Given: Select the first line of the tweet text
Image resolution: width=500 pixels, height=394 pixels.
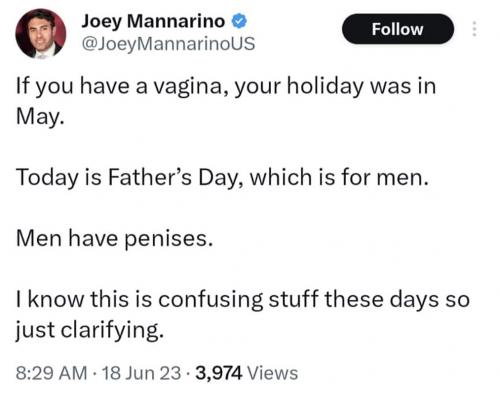Looking at the screenshot, I should point(226,86).
